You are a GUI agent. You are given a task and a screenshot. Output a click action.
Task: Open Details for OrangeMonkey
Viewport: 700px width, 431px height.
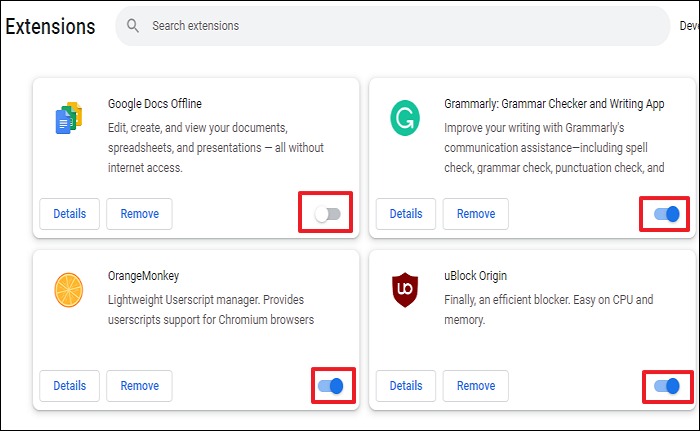coord(69,386)
